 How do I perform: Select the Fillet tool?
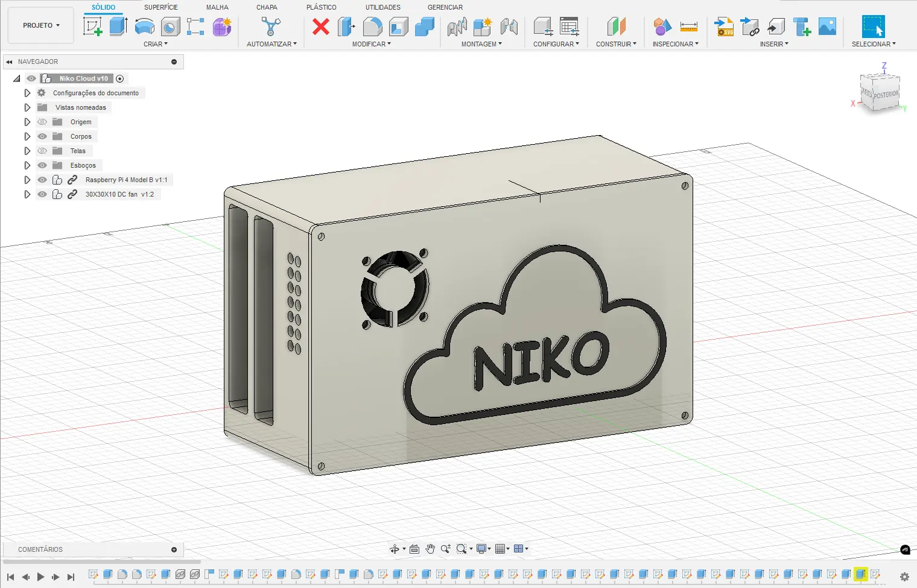pyautogui.click(x=373, y=27)
